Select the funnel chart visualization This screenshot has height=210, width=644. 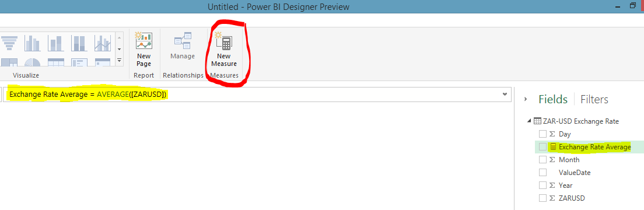coord(9,43)
